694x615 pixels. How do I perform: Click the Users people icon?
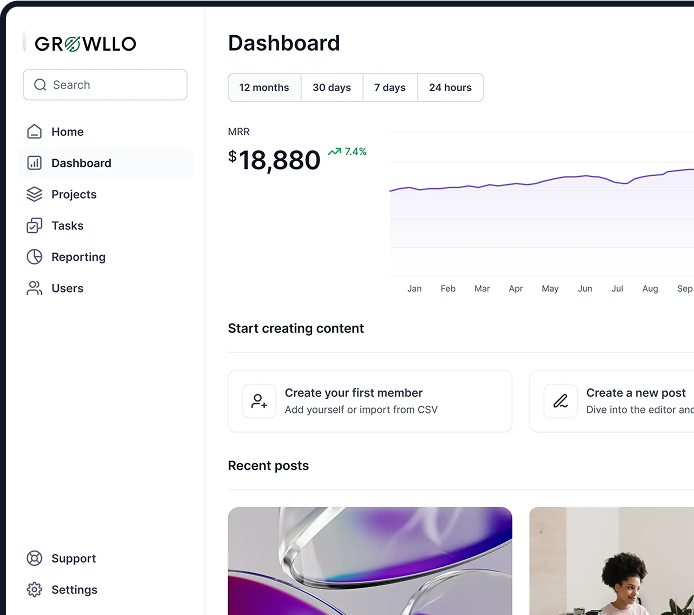coord(34,288)
